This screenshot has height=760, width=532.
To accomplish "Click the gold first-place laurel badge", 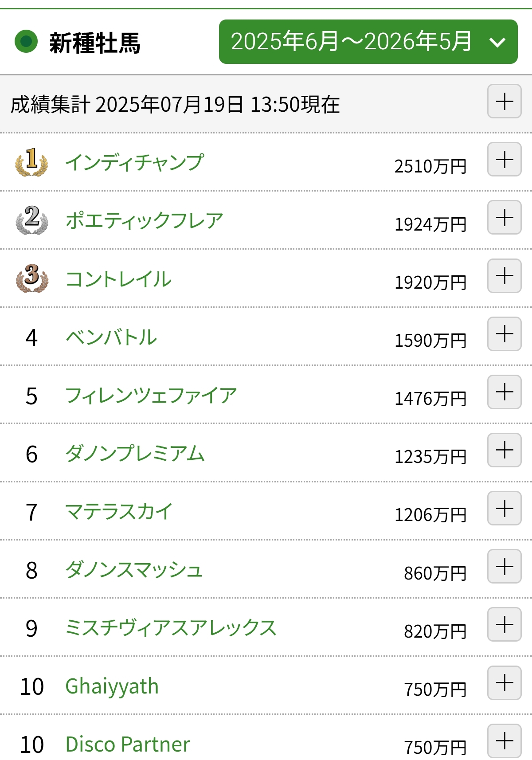I will [31, 162].
